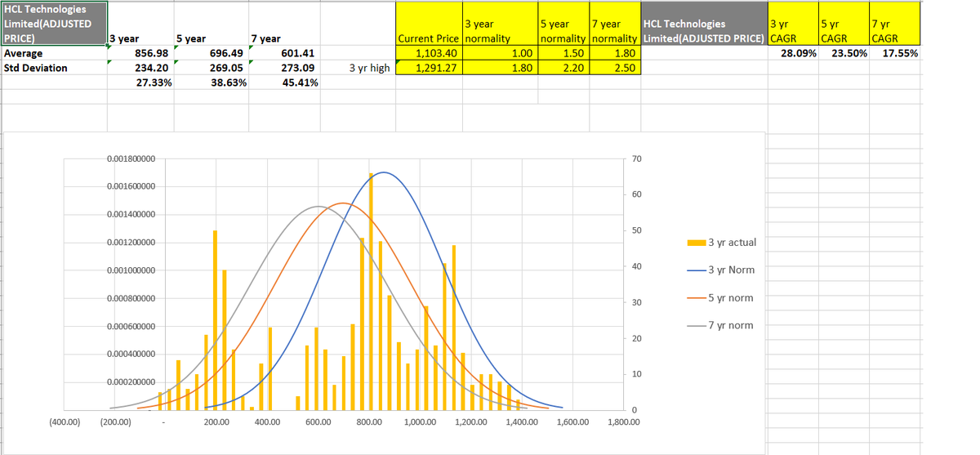This screenshot has height=455, width=980.
Task: Click the normality value 2.50 cell
Action: (615, 68)
